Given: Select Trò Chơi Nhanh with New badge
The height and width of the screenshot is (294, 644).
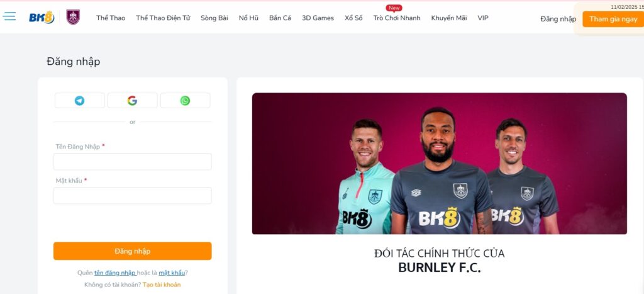Looking at the screenshot, I should pos(397,18).
